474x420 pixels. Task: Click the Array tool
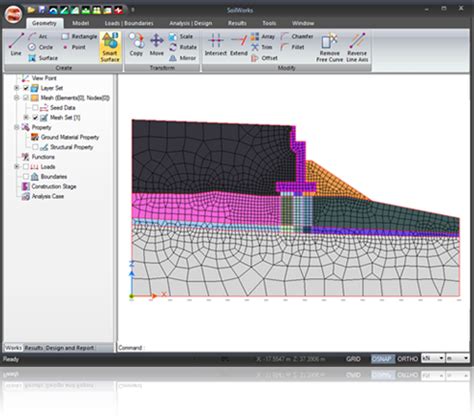(x=263, y=36)
